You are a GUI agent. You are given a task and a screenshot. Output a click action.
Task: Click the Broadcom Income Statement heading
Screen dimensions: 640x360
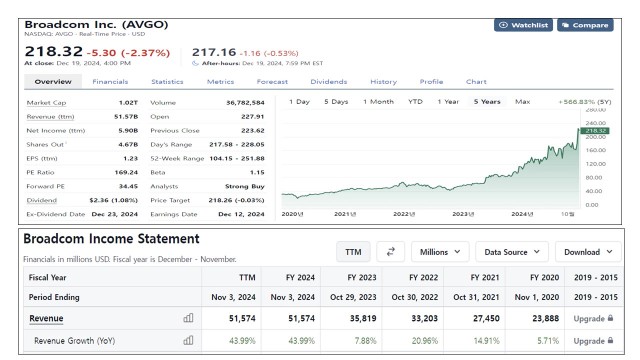(111, 239)
